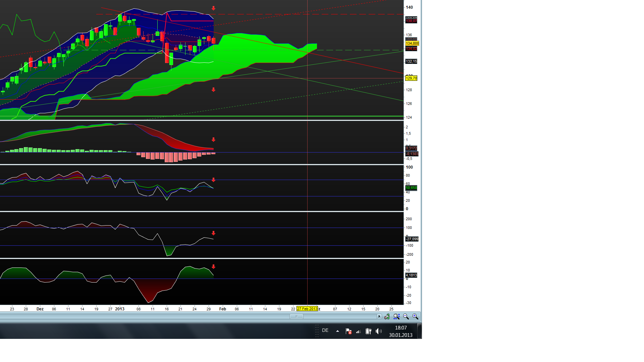
Task: Open network signal icon in tray
Action: click(358, 331)
